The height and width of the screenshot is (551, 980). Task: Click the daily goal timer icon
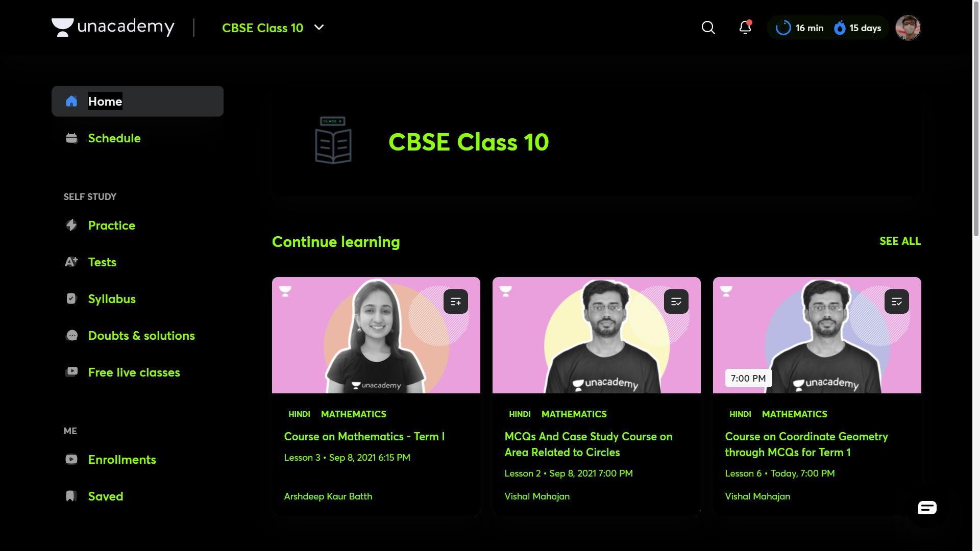coord(783,28)
